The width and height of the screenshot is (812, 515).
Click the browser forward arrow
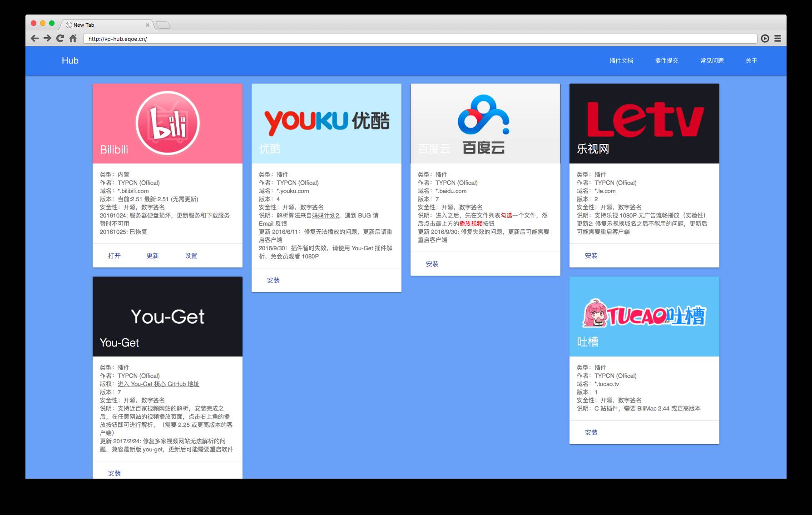(47, 39)
